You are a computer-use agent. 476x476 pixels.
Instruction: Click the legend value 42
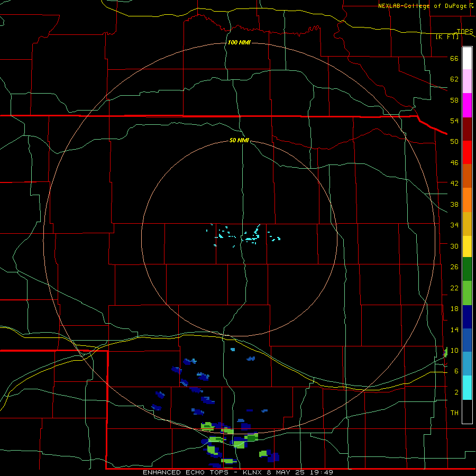[x=454, y=184]
